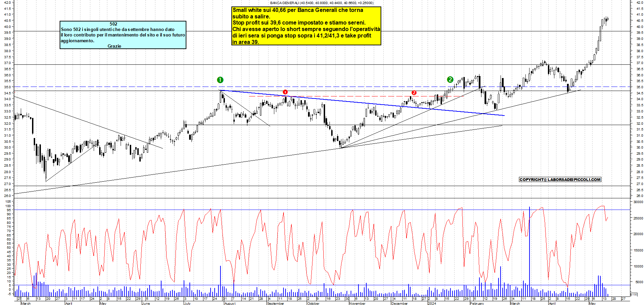Click the '2024' year label on time axis
The width and height of the screenshot is (644, 305).
432,303
